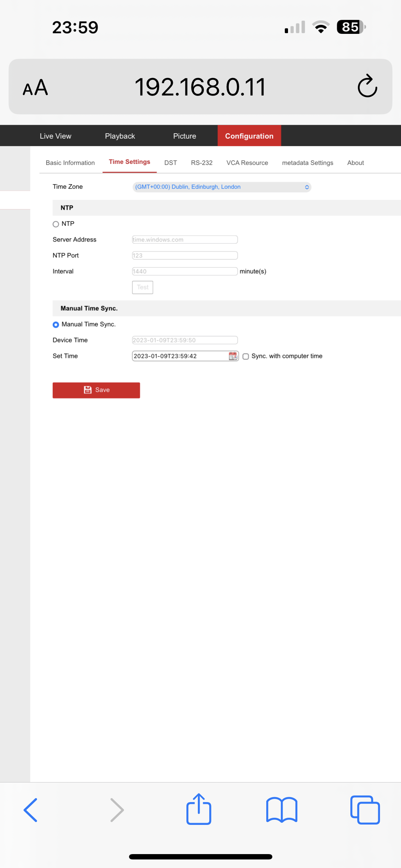Click the red Save button
This screenshot has height=868, width=401.
(96, 390)
